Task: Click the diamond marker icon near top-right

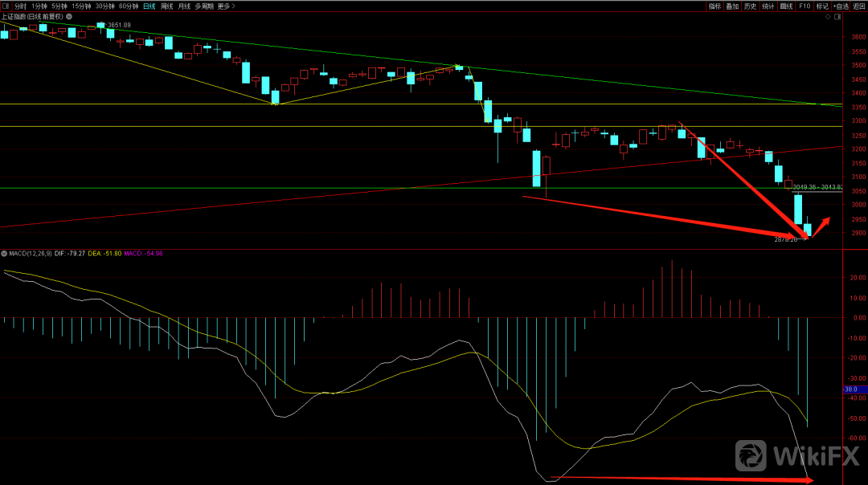Action: tap(829, 17)
